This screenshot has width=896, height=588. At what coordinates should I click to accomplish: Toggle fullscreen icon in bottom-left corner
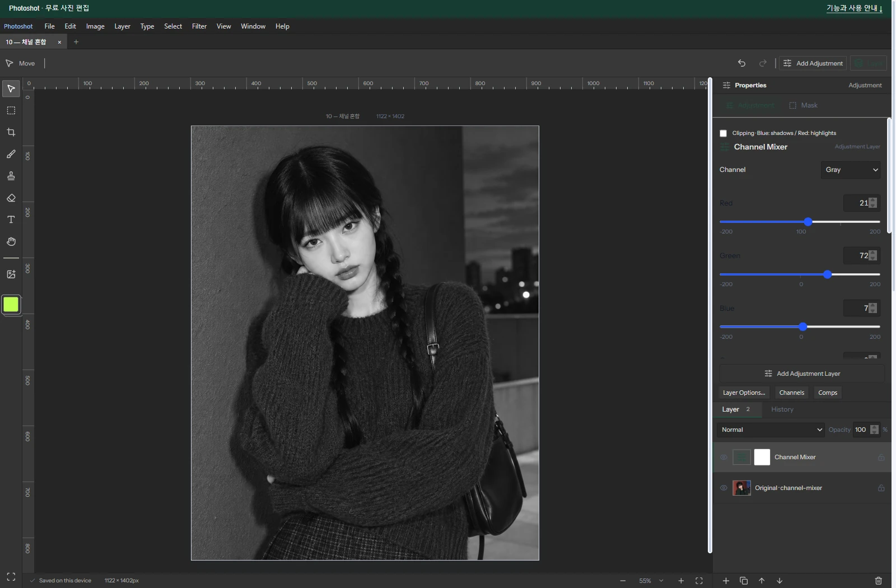11,577
